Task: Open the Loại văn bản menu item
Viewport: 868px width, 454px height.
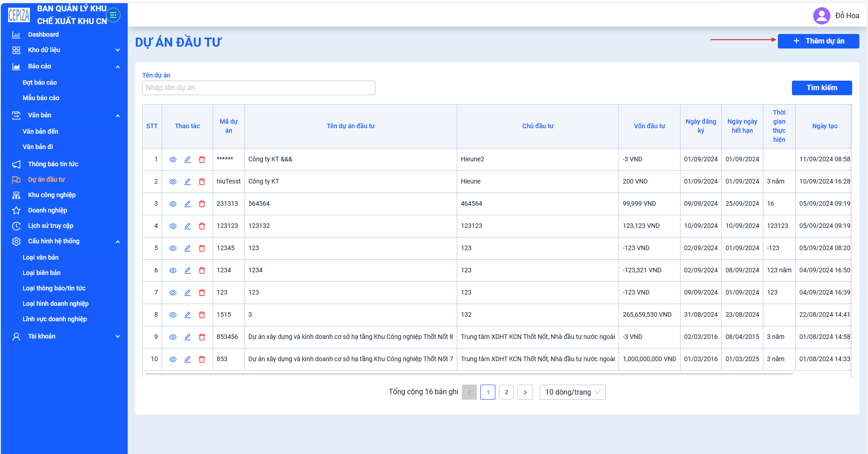Action: pos(41,257)
